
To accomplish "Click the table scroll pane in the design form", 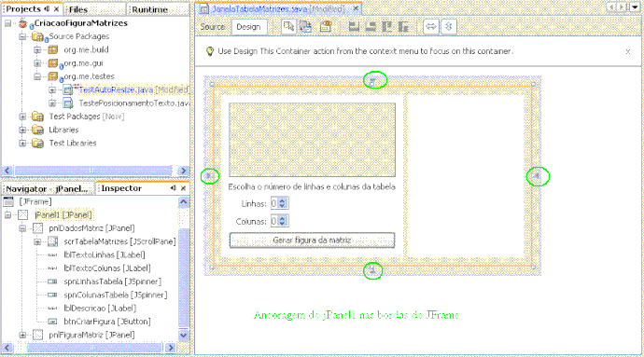I will pos(312,140).
